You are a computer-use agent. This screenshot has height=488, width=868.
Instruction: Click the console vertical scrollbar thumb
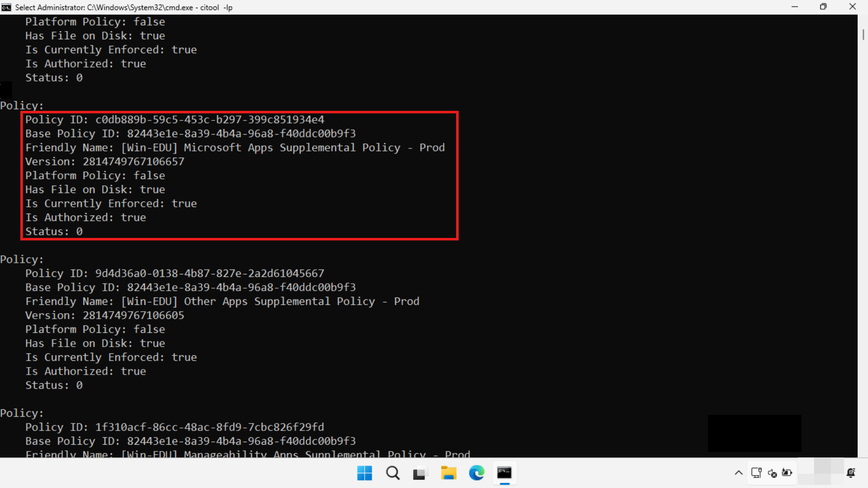pyautogui.click(x=863, y=35)
